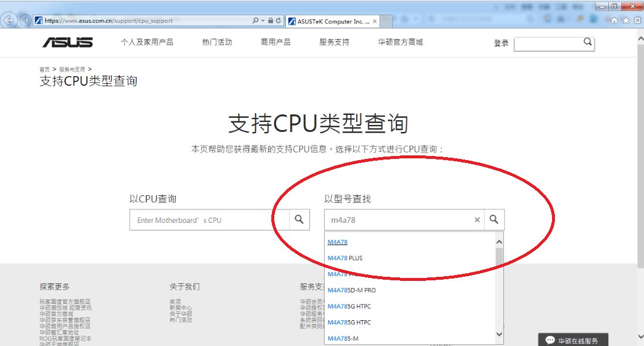Select M4A785D-M PRO from the suggestion list
Screen dimensions: 644x346
[x=353, y=290]
